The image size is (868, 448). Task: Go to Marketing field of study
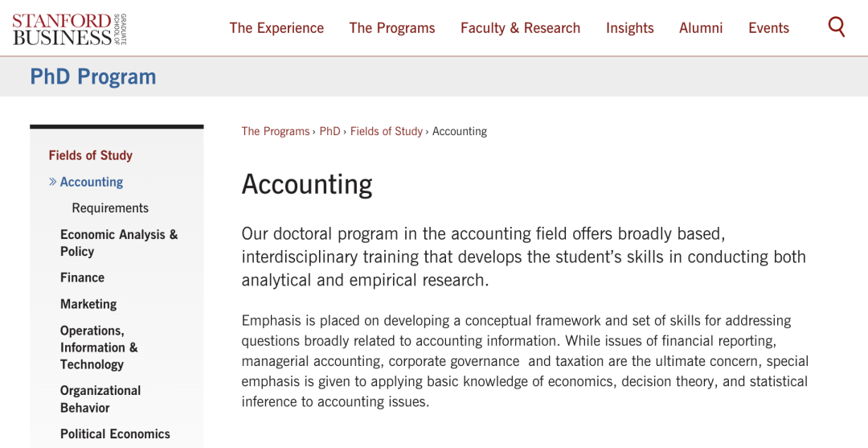point(88,304)
